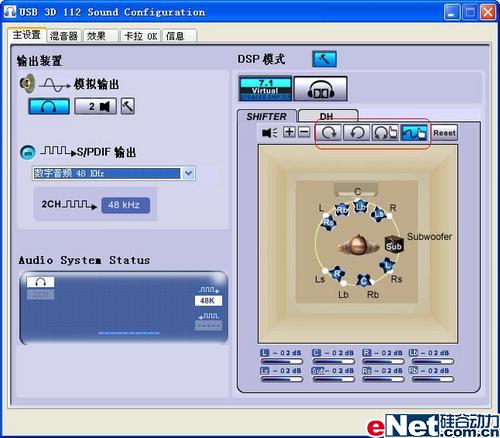Adjust the R channel dB slider

tap(383, 361)
